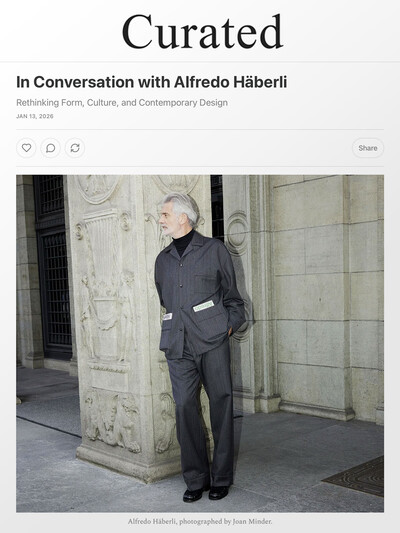Viewport: 400px width, 533px height.
Task: Open the portrait photo in full view
Action: click(x=200, y=343)
